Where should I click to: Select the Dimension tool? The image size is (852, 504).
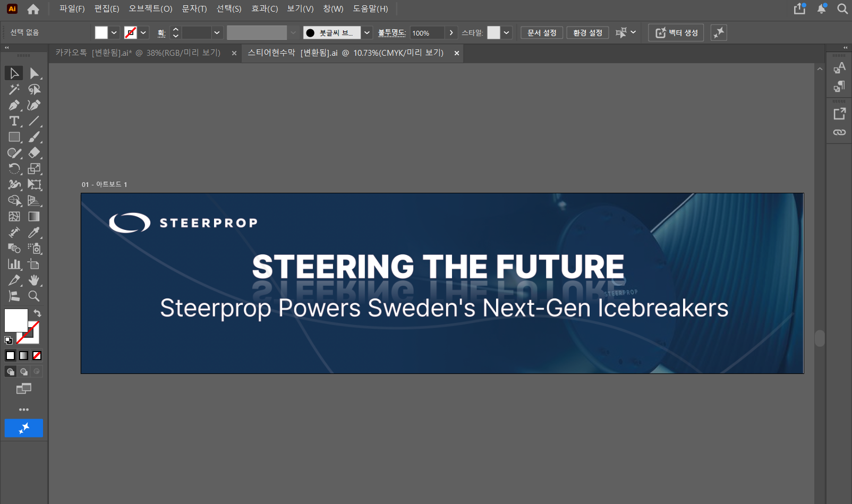14,233
